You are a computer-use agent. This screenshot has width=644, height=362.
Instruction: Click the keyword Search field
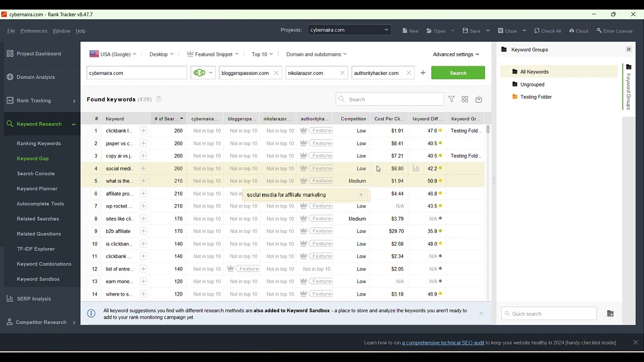click(x=389, y=99)
